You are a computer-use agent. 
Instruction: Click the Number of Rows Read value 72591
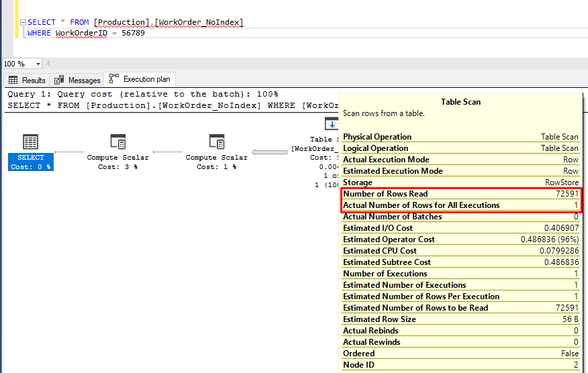(x=567, y=194)
